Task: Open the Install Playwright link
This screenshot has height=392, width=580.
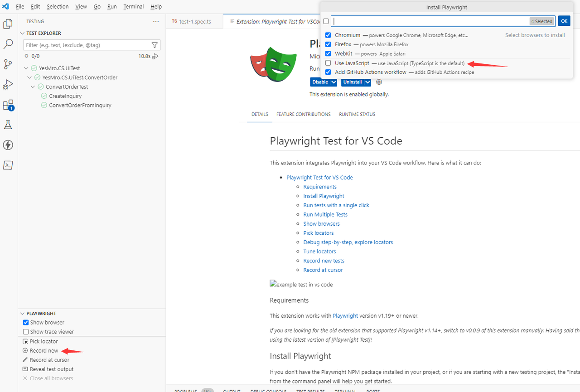Action: (x=324, y=196)
